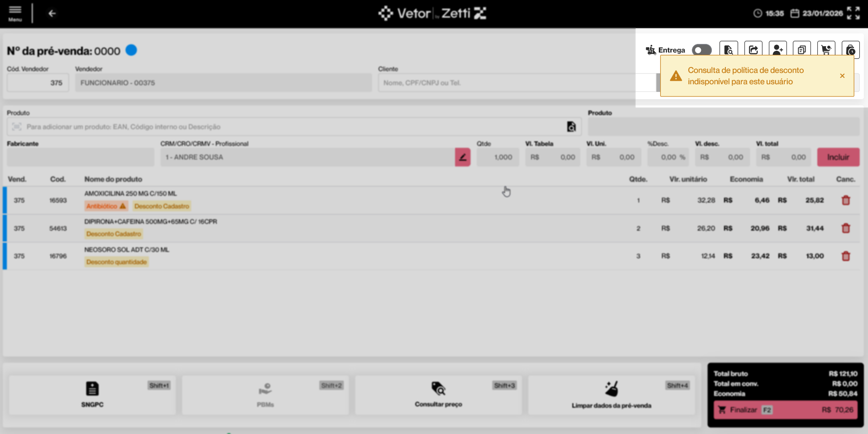
Task: Go back with the arrow icon
Action: 52,14
